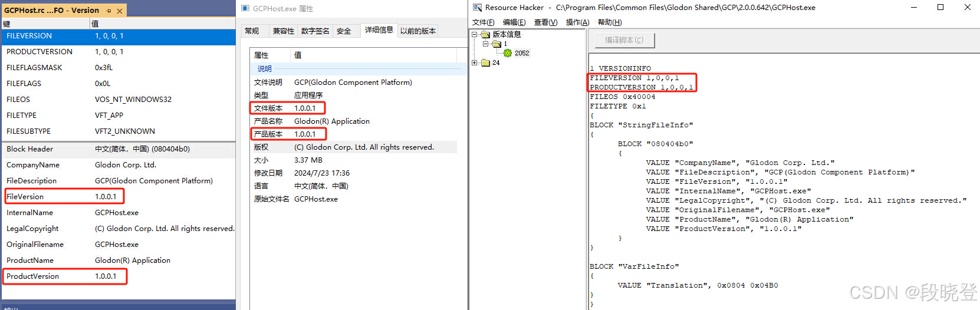Click VOS_NT_WINDOWS32 value cell

pyautogui.click(x=133, y=100)
